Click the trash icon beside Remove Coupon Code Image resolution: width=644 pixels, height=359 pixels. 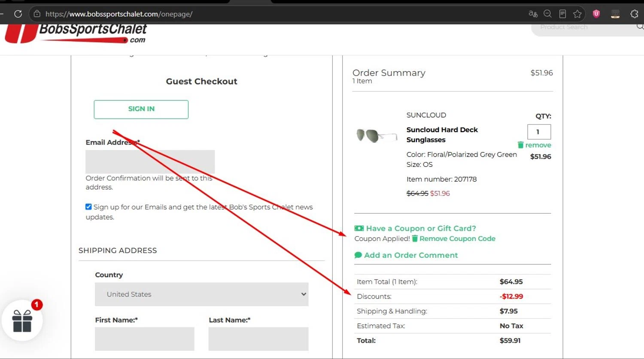[415, 238]
